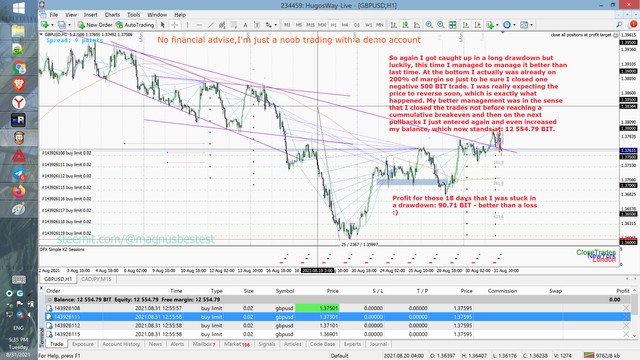Open the templates dropdown arrow
Screen dimensions: 640x360
click(x=531, y=25)
